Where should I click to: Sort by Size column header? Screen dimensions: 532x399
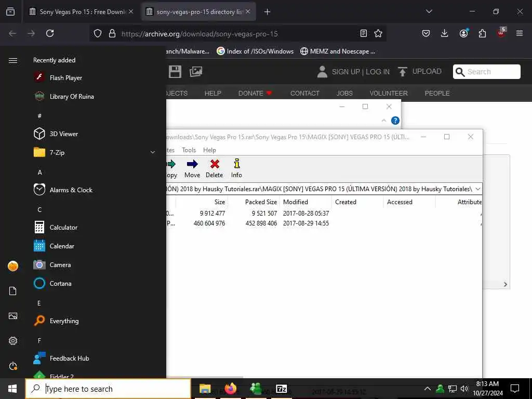tap(202, 202)
